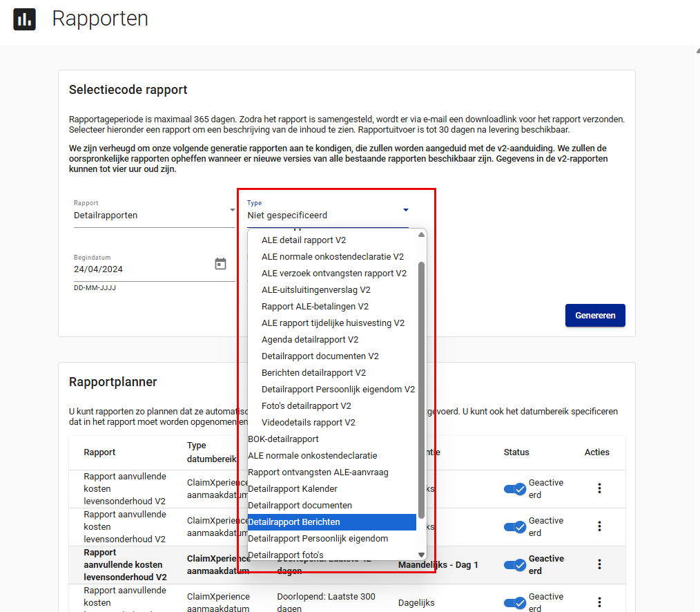The height and width of the screenshot is (612, 700).
Task: Select ALE detail rapport V2
Action: click(x=332, y=240)
